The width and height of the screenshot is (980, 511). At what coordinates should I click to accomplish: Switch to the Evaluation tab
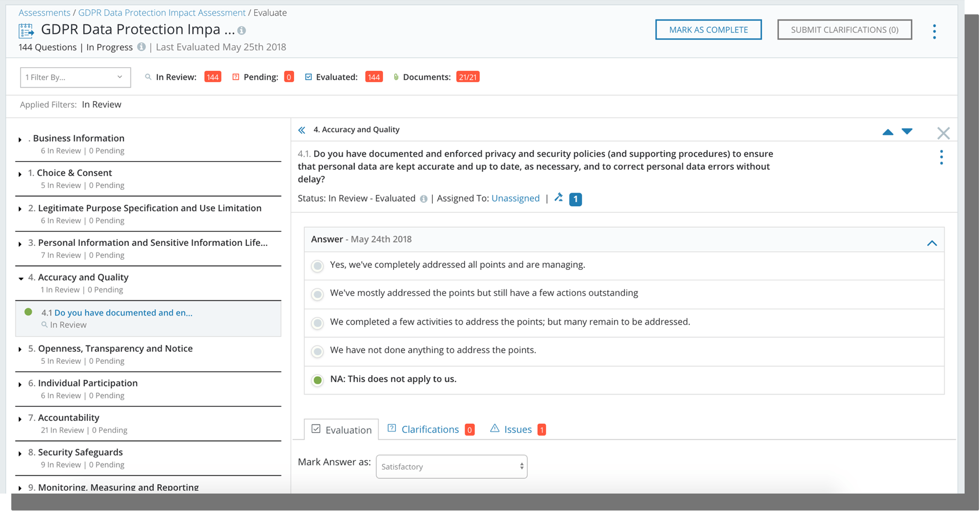click(341, 429)
